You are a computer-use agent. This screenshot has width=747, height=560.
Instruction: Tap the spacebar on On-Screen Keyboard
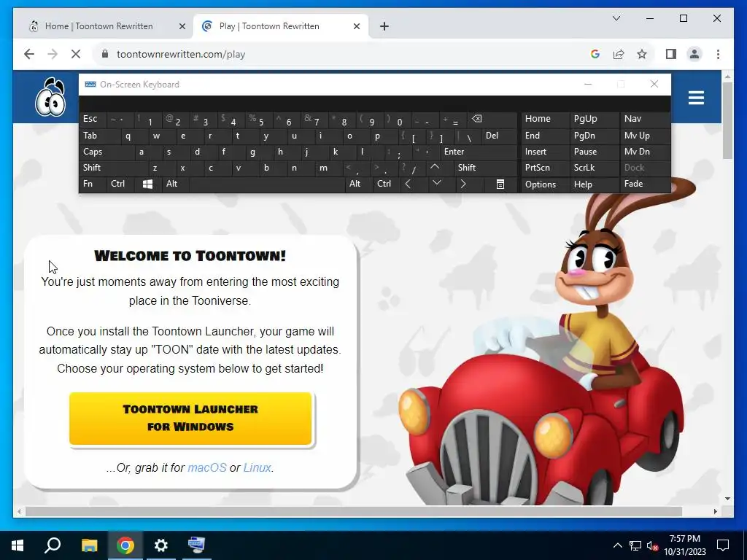(268, 184)
